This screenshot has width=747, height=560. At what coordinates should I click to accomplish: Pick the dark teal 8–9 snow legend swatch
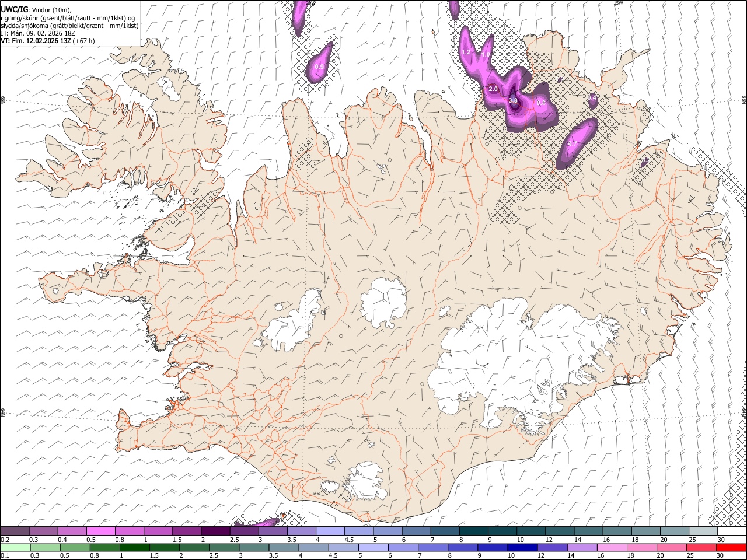[473, 531]
